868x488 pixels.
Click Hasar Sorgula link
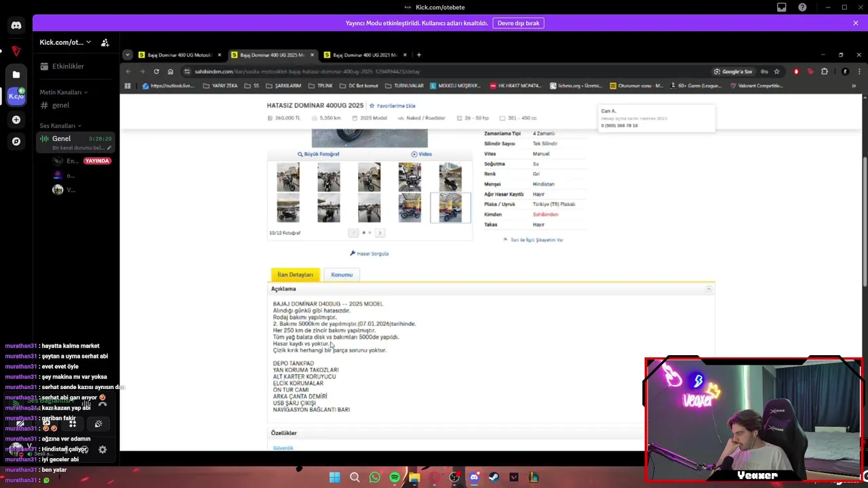coord(369,253)
